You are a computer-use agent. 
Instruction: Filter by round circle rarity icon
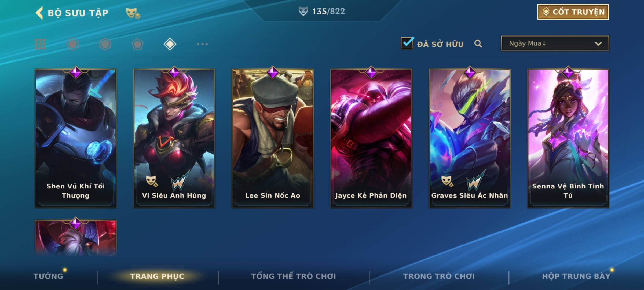point(73,44)
